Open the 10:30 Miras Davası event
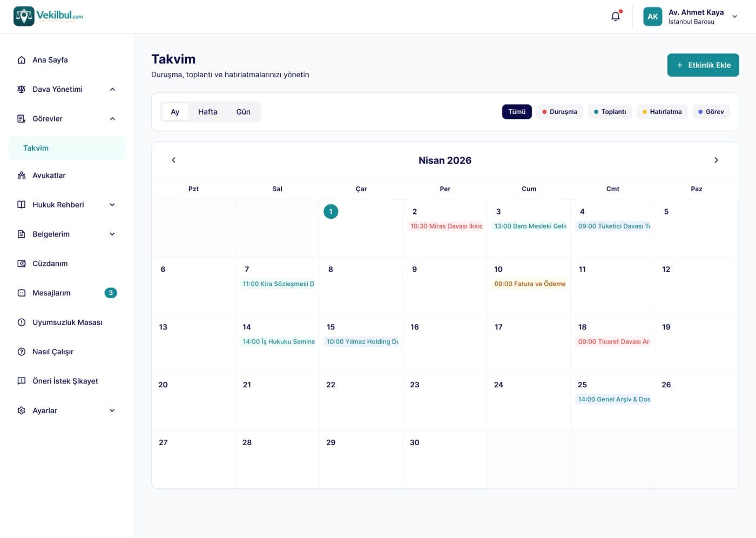The width and height of the screenshot is (756, 538). click(446, 226)
